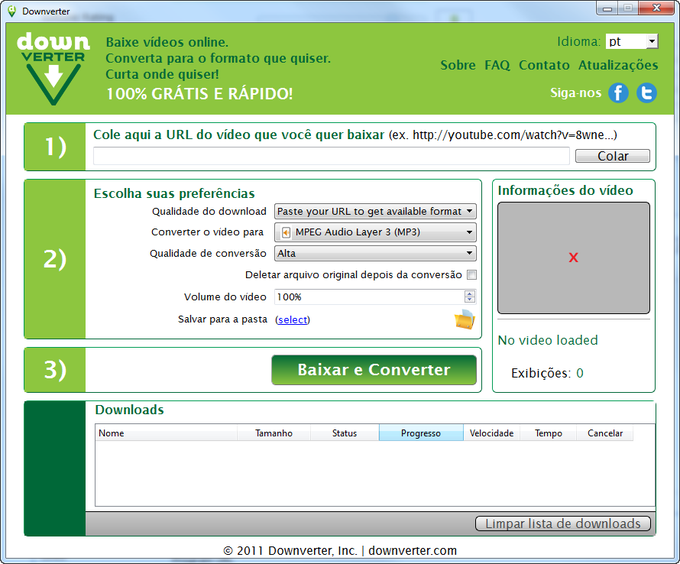The height and width of the screenshot is (564, 680).
Task: Click the Baixar e Converter button
Action: pos(374,370)
